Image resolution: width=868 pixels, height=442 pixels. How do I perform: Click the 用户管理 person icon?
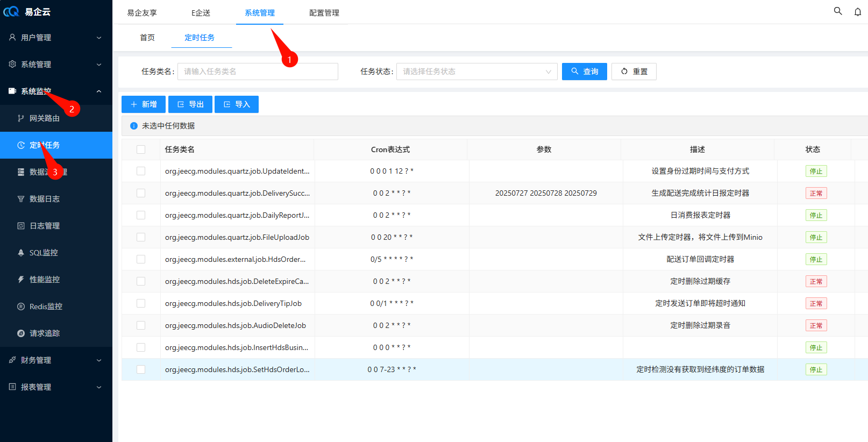[12, 37]
